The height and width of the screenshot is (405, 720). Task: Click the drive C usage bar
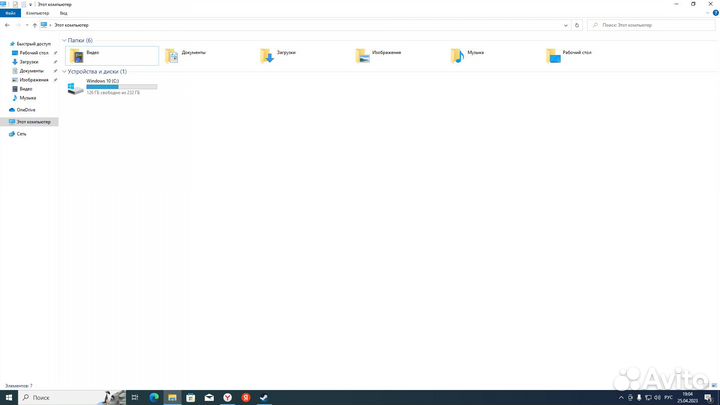coord(122,87)
